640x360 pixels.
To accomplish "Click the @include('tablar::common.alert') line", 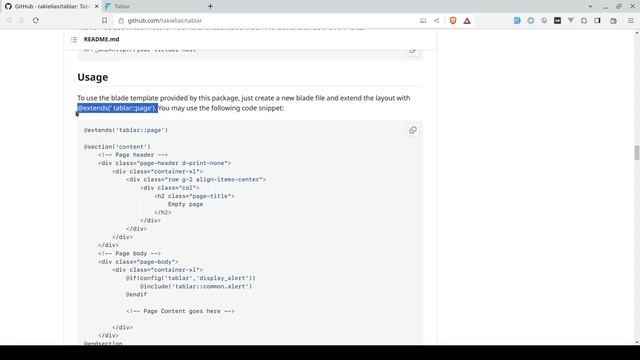I will point(196,287).
